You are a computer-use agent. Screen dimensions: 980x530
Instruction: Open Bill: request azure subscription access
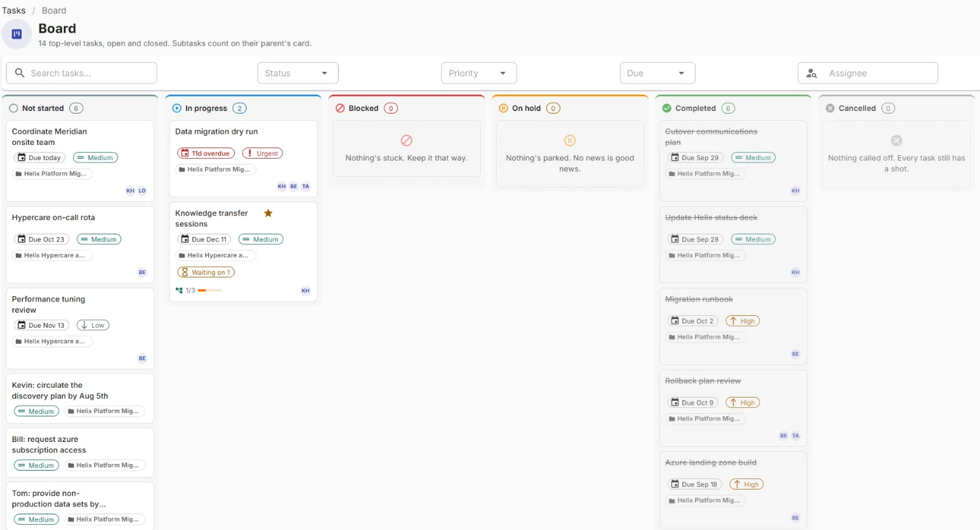click(80, 453)
